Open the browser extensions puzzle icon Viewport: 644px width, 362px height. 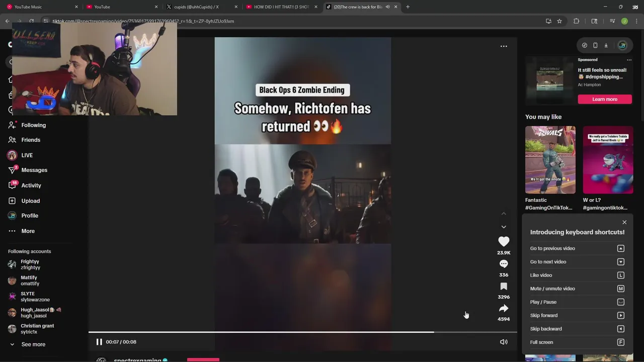tap(577, 21)
